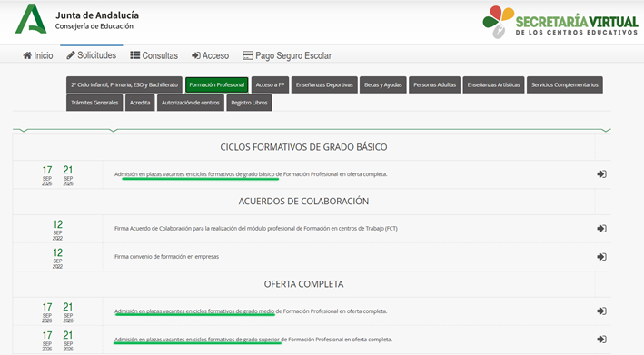This screenshot has width=644, height=355.
Task: Open access icon for grado medio admission row
Action: pyautogui.click(x=601, y=311)
